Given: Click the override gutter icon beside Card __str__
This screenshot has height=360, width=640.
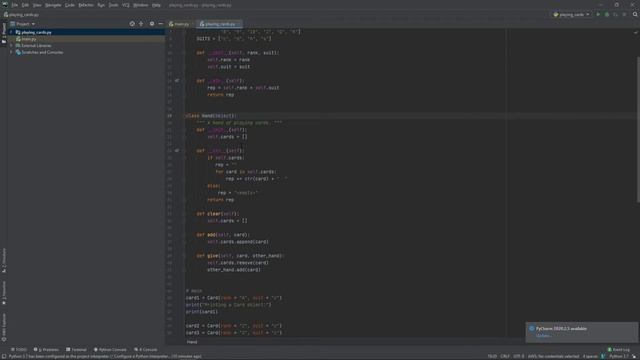Looking at the screenshot, I should click(177, 81).
